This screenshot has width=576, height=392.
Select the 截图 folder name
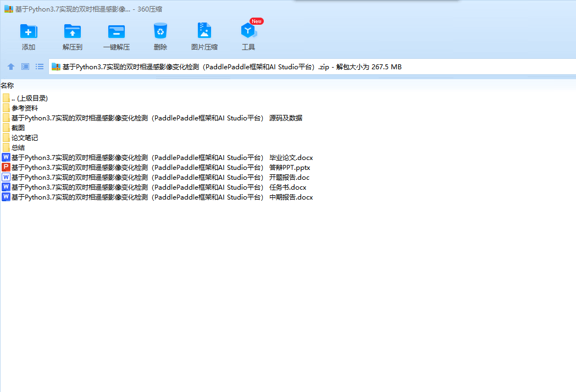18,128
